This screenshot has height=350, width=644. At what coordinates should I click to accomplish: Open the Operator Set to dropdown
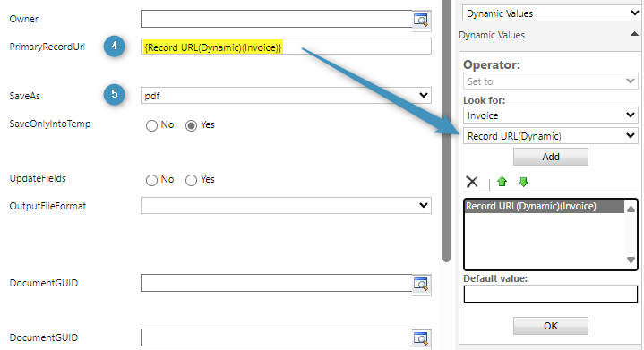pos(550,81)
